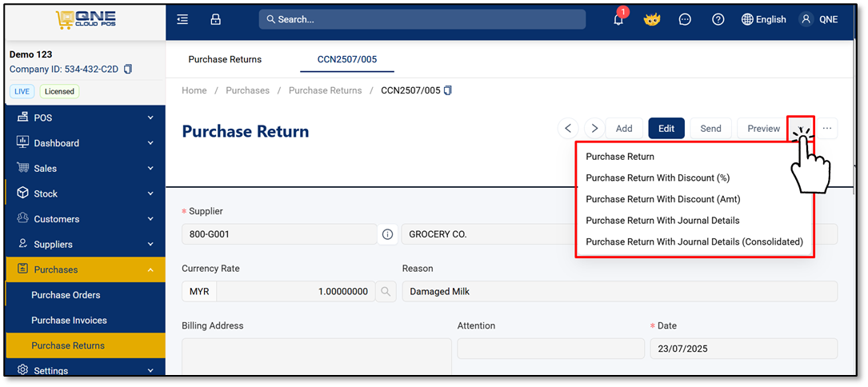Click the POS register icon in sidebar

point(22,118)
